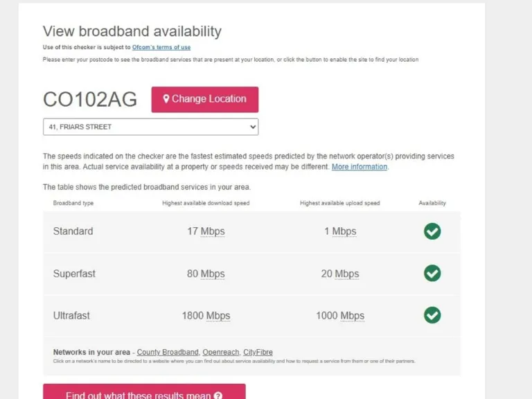Viewport: 532px width, 399px height.
Task: Click the question mark icon on results button
Action: [x=218, y=396]
